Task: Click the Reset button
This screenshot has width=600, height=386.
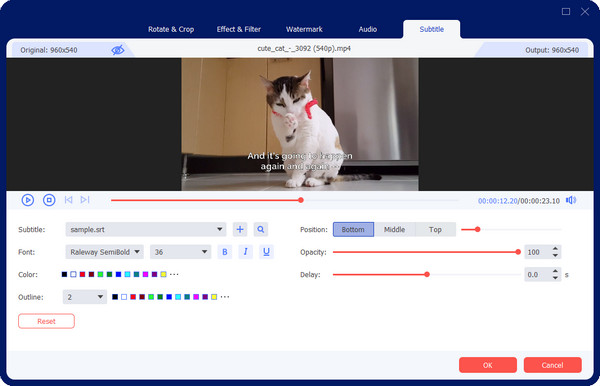Action: 46,321
